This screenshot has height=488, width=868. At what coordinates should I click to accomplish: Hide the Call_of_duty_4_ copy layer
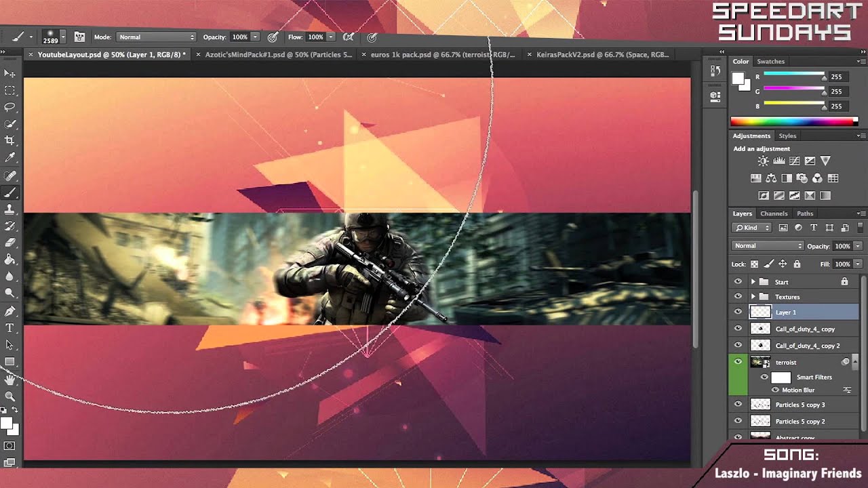pos(738,328)
